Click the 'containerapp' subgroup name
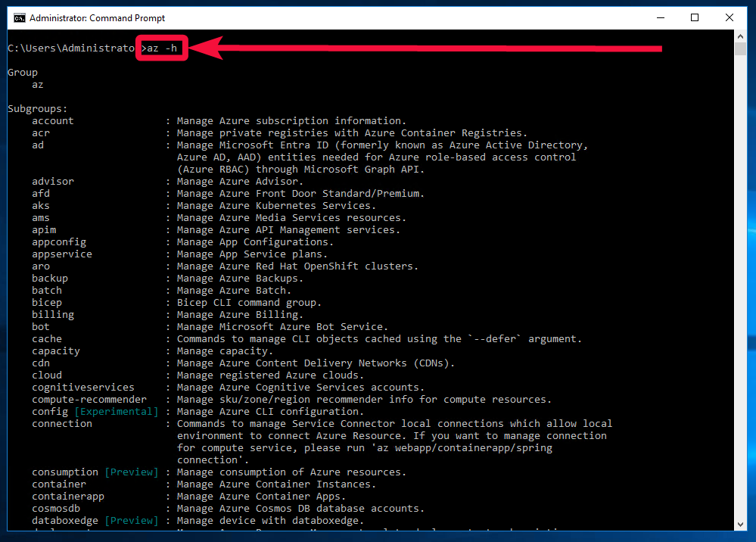The width and height of the screenshot is (756, 542). 68,496
